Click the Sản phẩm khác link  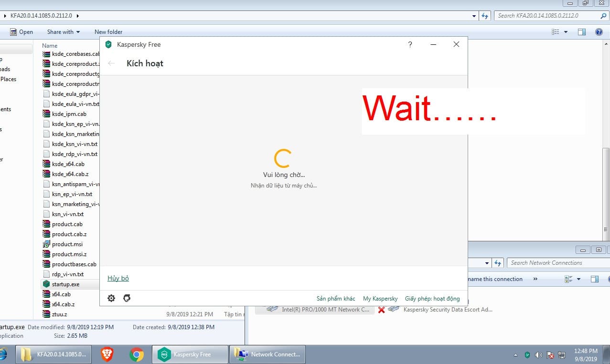(x=336, y=299)
